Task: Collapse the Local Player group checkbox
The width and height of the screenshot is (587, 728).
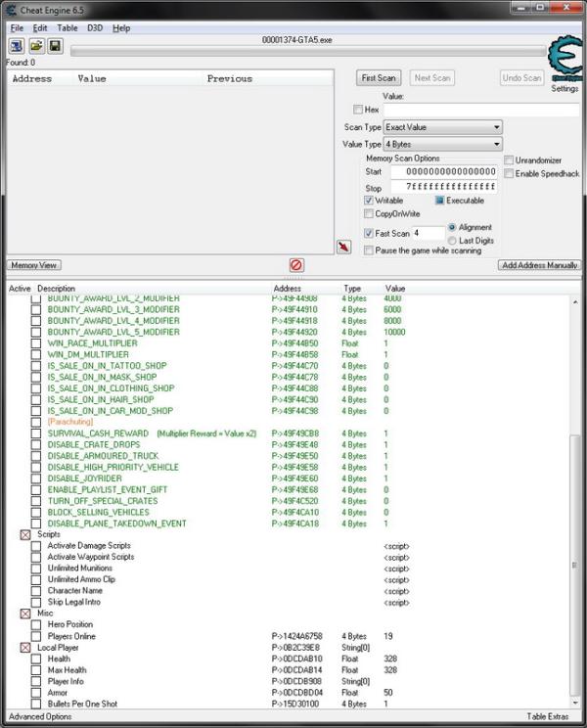Action: point(25,647)
